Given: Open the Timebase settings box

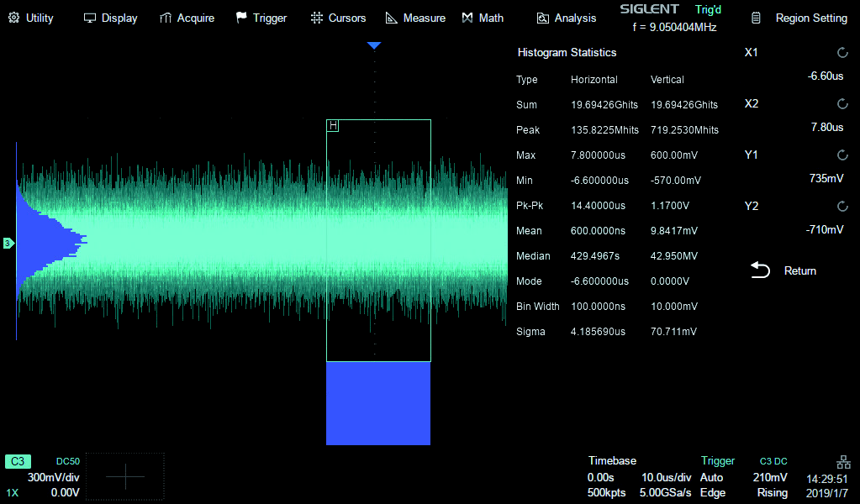Looking at the screenshot, I should pos(639,476).
